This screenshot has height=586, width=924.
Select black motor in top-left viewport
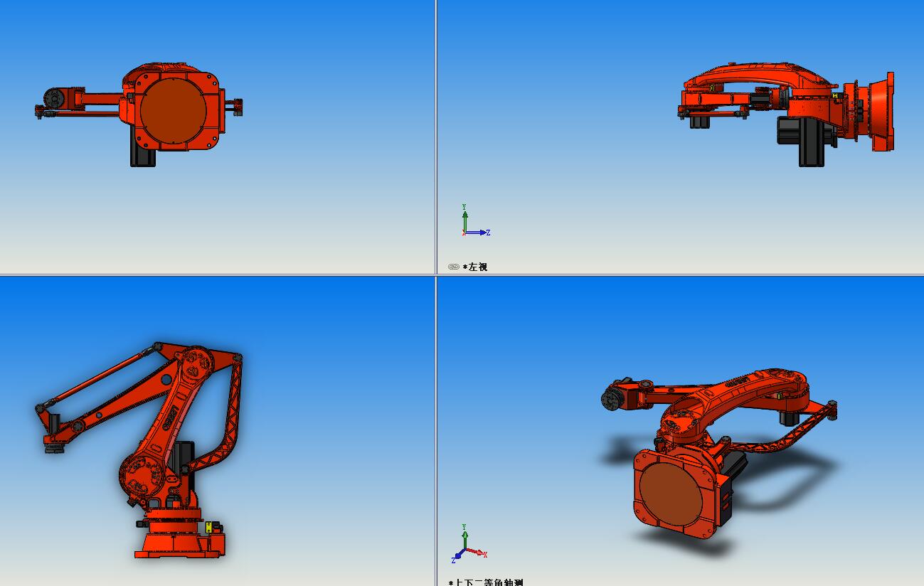pos(142,156)
